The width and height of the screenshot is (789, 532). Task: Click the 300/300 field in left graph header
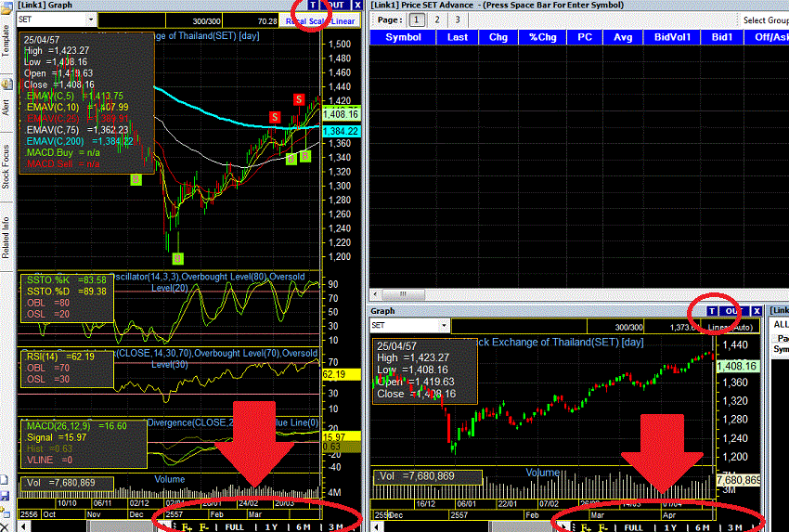click(194, 21)
